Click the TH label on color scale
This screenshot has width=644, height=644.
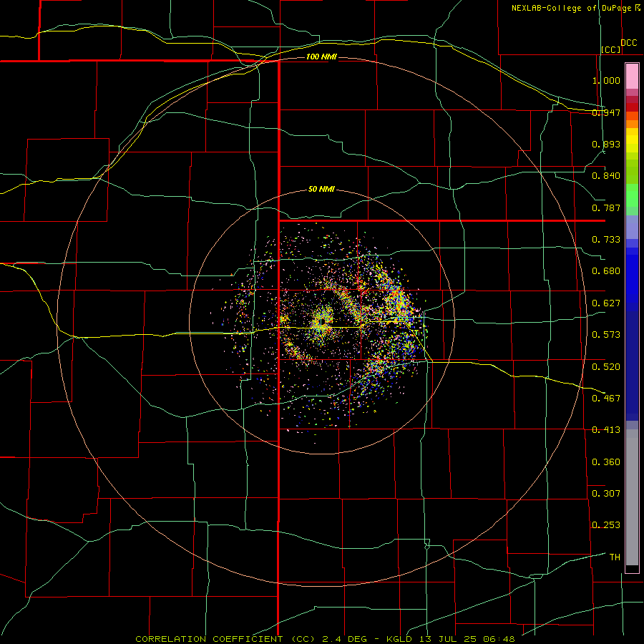(x=615, y=557)
